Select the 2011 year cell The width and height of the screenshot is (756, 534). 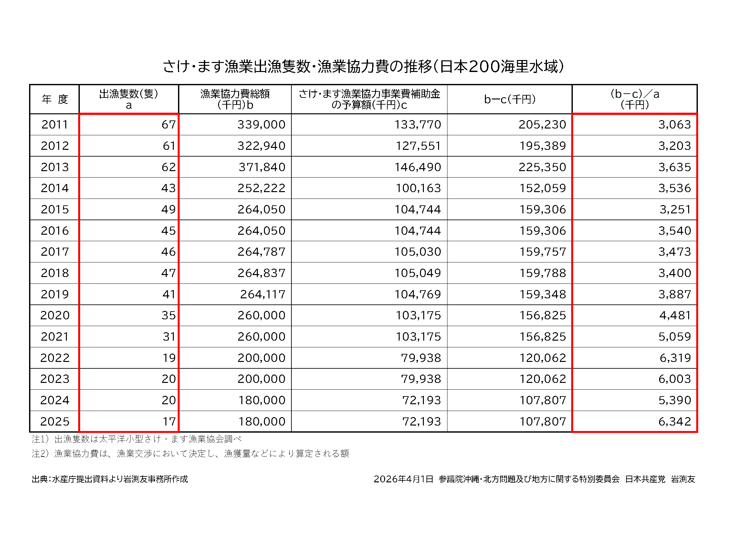coord(55,125)
